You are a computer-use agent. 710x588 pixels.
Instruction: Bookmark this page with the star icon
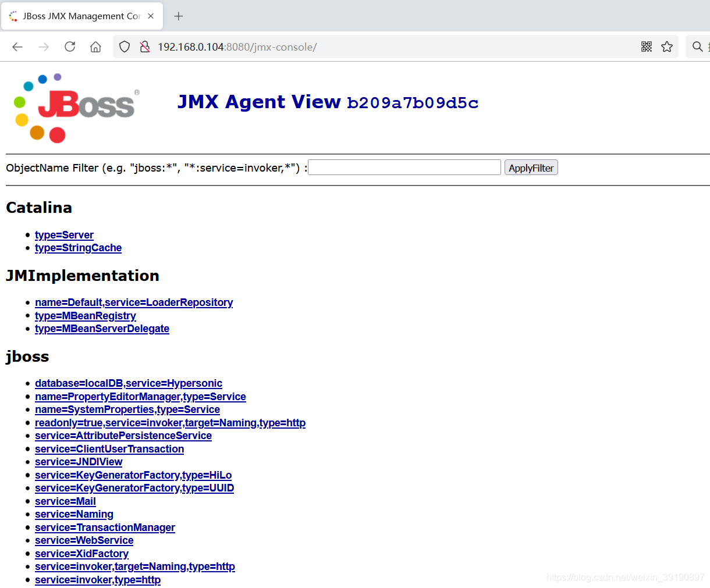(x=667, y=47)
